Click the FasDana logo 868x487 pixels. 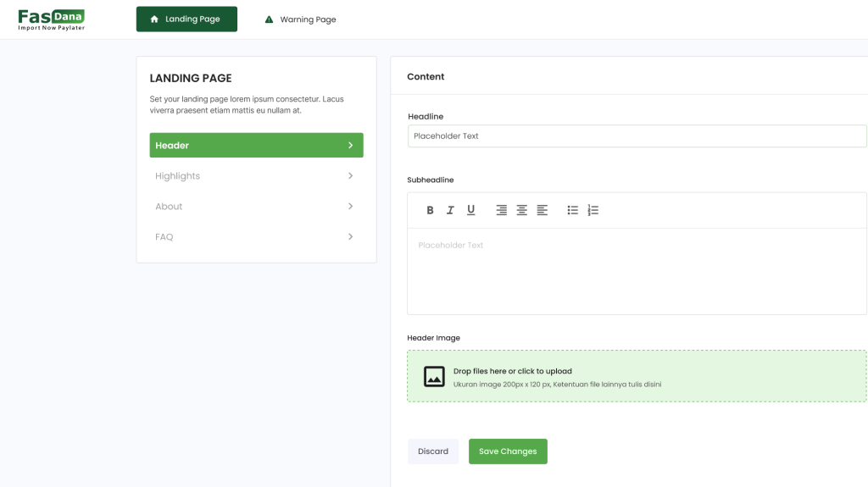(x=52, y=19)
